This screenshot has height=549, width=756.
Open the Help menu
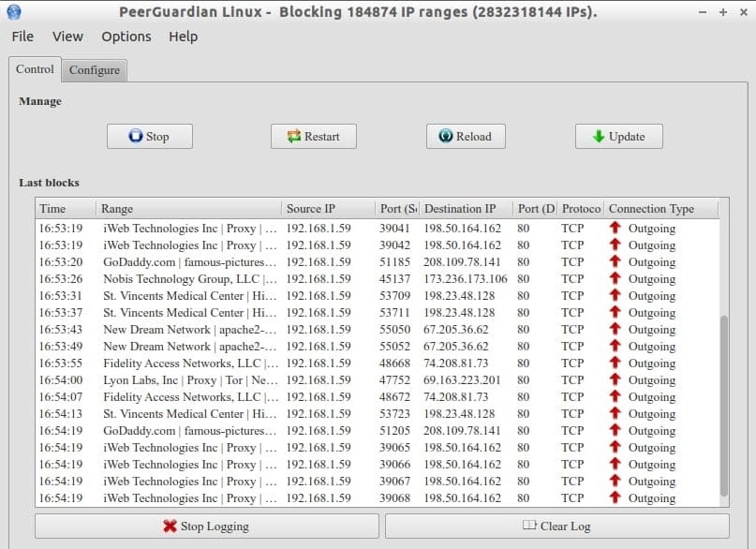coord(184,37)
